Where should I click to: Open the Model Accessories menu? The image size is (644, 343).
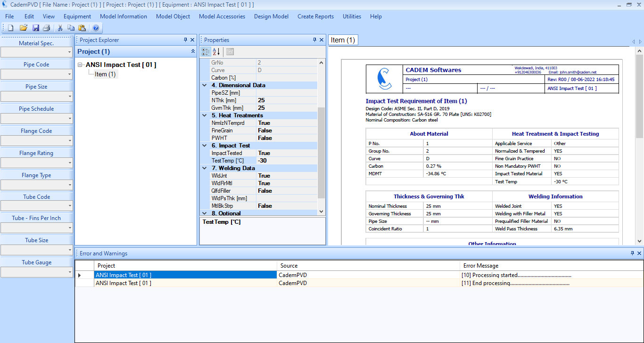coord(222,16)
